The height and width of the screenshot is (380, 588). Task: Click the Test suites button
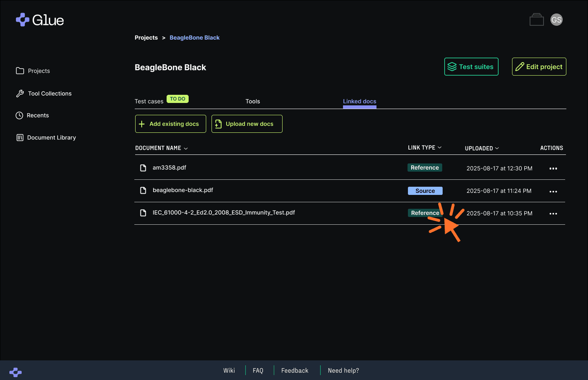pos(471,67)
